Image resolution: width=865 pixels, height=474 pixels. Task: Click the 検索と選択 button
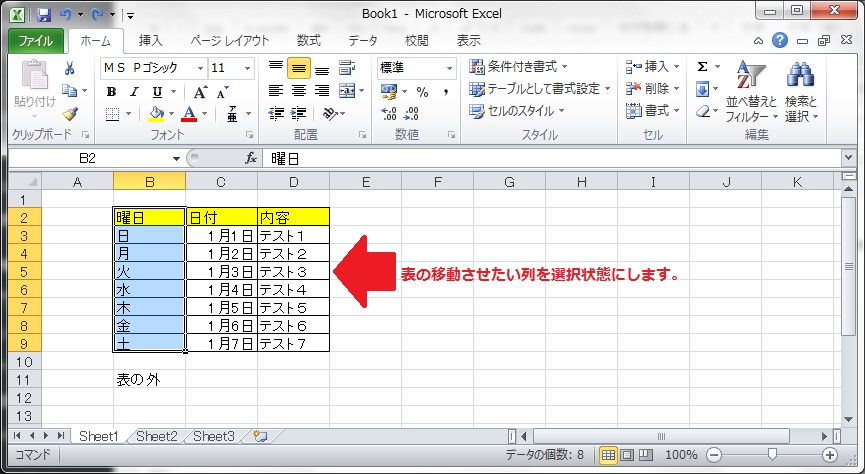point(802,91)
